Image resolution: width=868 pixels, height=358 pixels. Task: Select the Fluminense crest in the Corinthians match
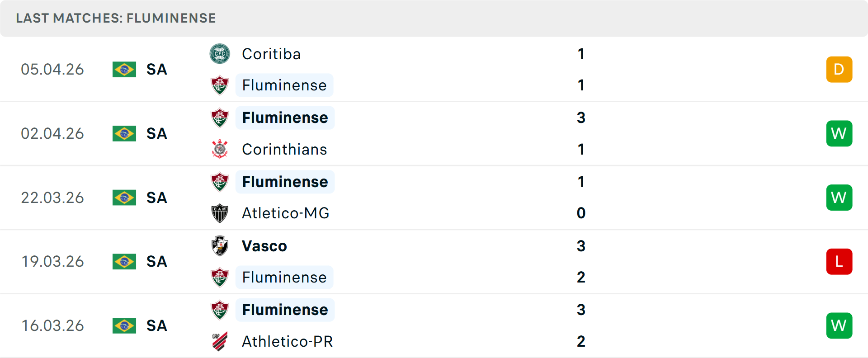click(x=220, y=118)
